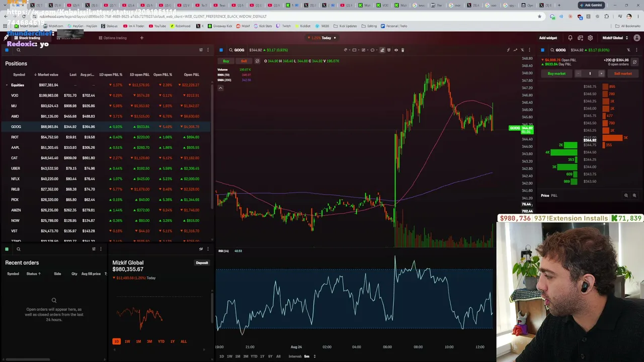Open the account profile avatar
Screen dimensions: 644x362
[637, 38]
